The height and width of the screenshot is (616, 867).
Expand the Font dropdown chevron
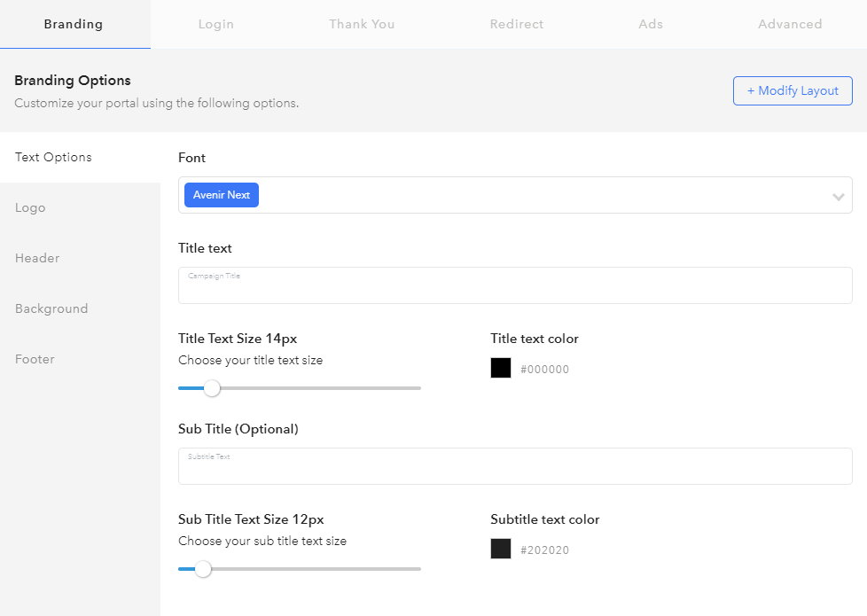[839, 196]
